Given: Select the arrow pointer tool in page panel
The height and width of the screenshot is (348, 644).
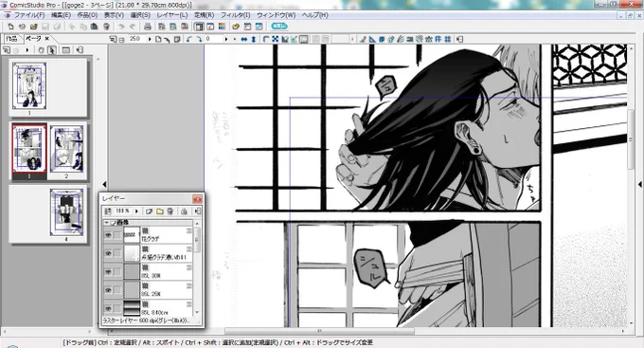Looking at the screenshot, I should [52, 50].
